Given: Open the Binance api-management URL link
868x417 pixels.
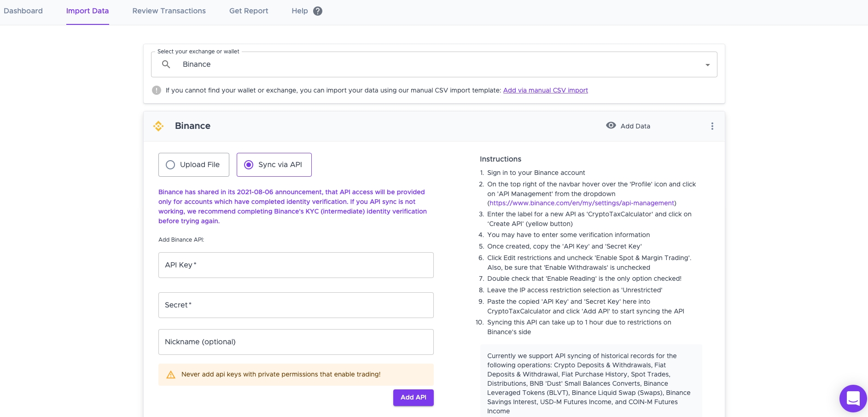Looking at the screenshot, I should point(582,203).
